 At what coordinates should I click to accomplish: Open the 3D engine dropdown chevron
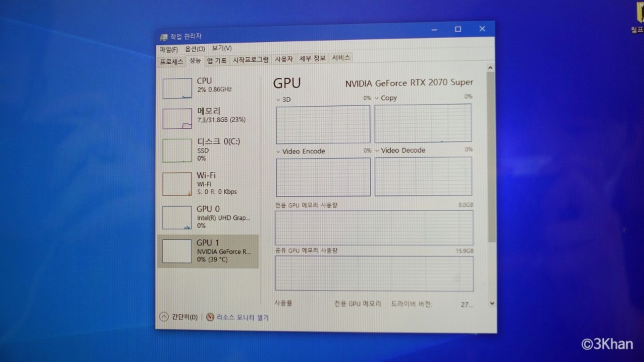pyautogui.click(x=278, y=100)
